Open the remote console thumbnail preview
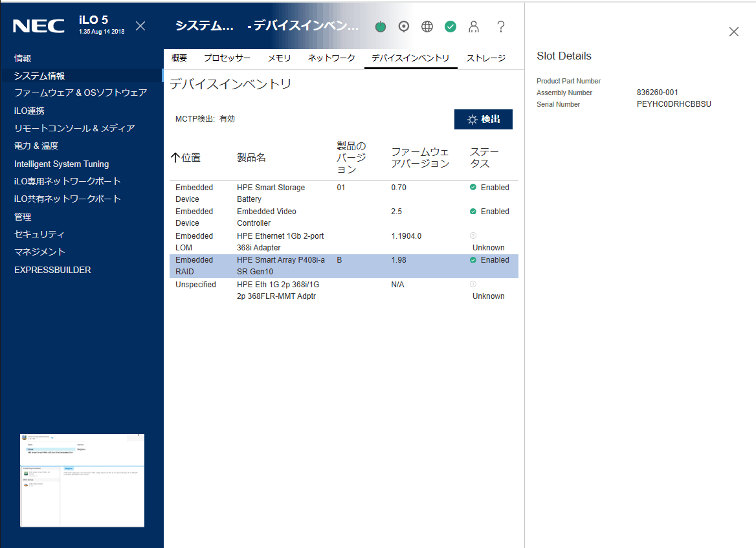Screen dimensions: 756x548 click(x=82, y=481)
